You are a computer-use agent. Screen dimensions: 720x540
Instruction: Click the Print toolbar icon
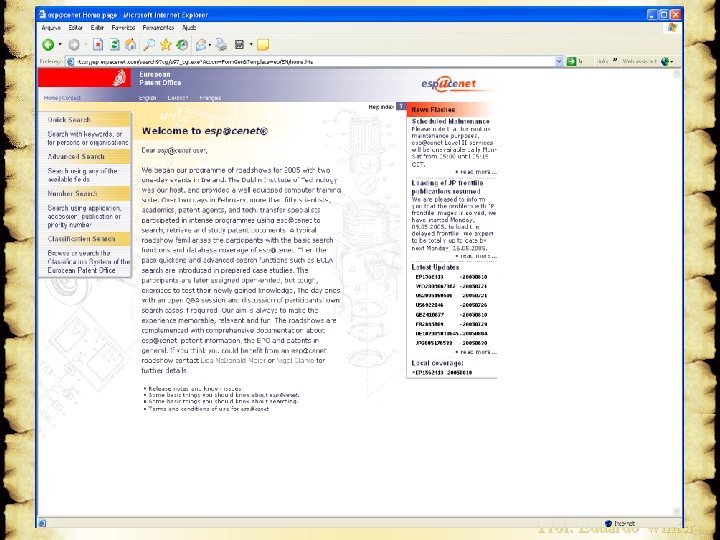(x=221, y=45)
